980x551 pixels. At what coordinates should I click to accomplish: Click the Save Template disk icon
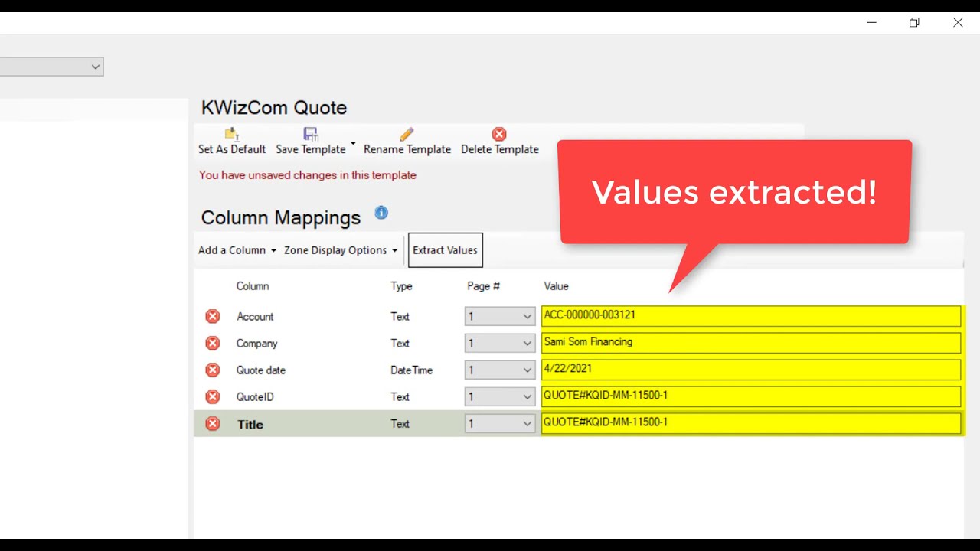coord(310,134)
